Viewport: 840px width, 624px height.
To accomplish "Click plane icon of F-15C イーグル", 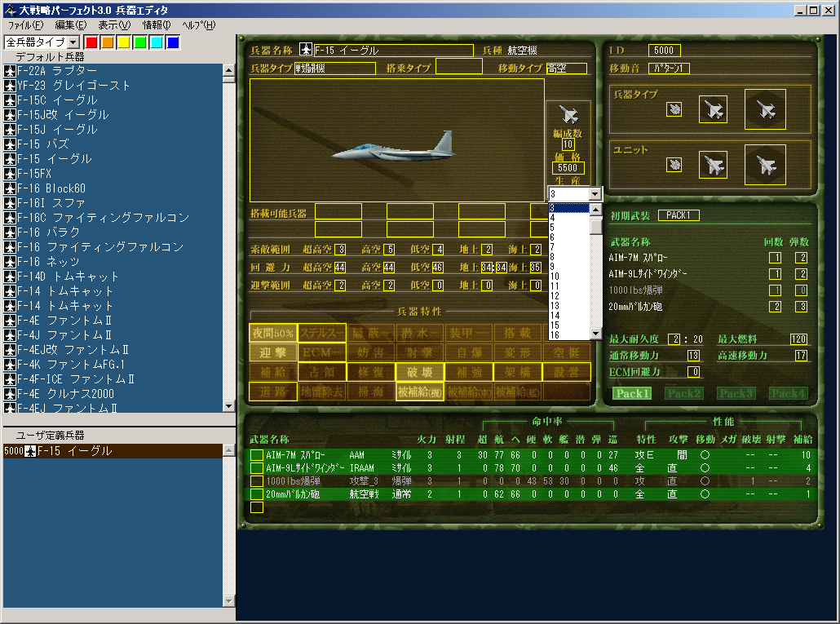I will 10,100.
